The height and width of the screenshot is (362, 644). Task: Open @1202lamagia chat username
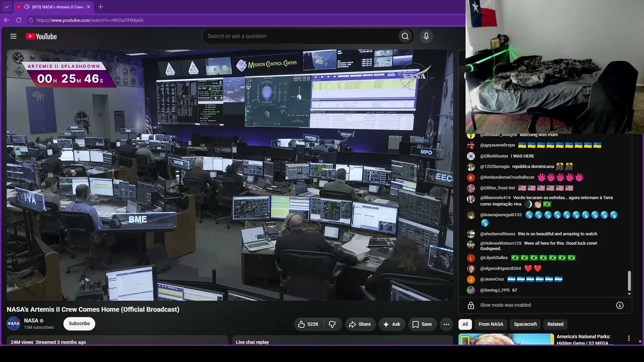(x=495, y=167)
